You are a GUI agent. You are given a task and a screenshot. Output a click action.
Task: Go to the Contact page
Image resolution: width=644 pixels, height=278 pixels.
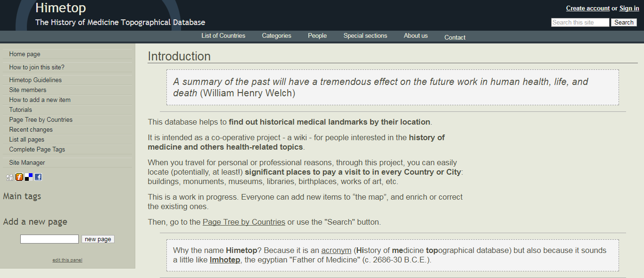click(455, 37)
